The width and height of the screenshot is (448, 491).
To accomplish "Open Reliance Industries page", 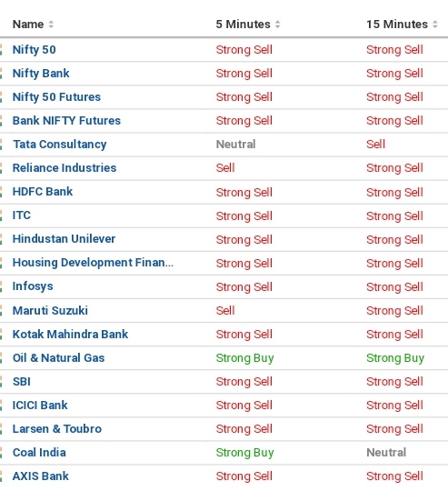I will tap(65, 168).
